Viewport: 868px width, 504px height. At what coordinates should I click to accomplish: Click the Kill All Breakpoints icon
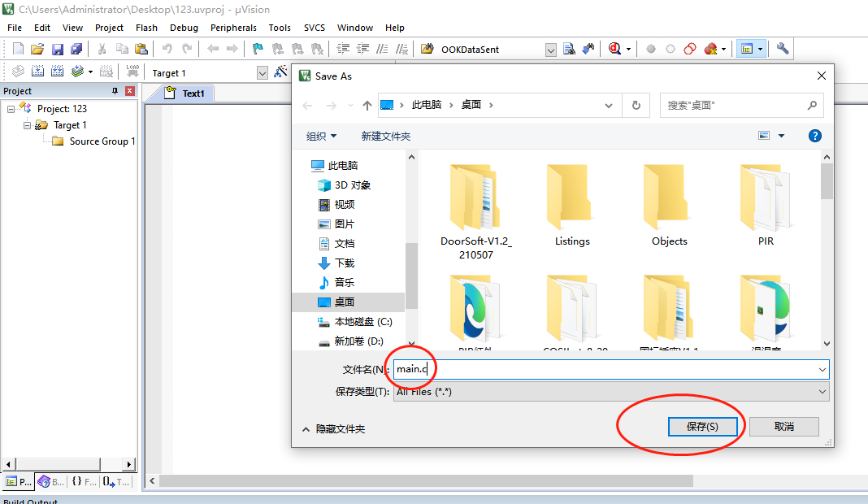(710, 49)
